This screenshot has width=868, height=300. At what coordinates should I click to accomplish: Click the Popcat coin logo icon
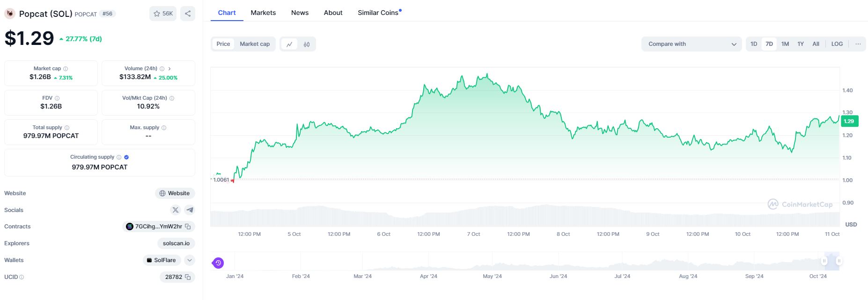[x=9, y=14]
